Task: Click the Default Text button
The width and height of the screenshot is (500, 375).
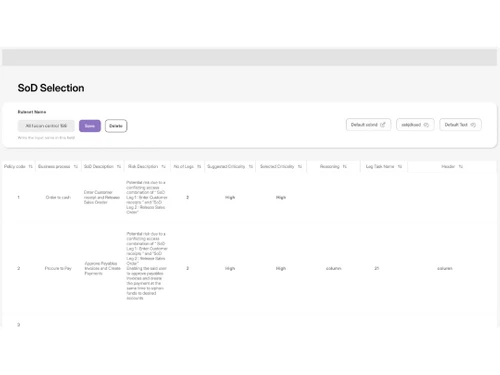Action: pos(460,125)
